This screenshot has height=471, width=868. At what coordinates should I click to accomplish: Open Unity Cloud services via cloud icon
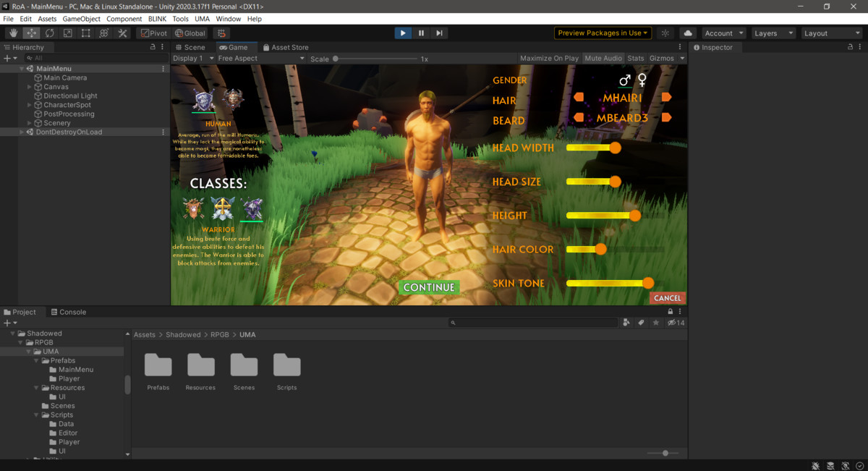[687, 33]
